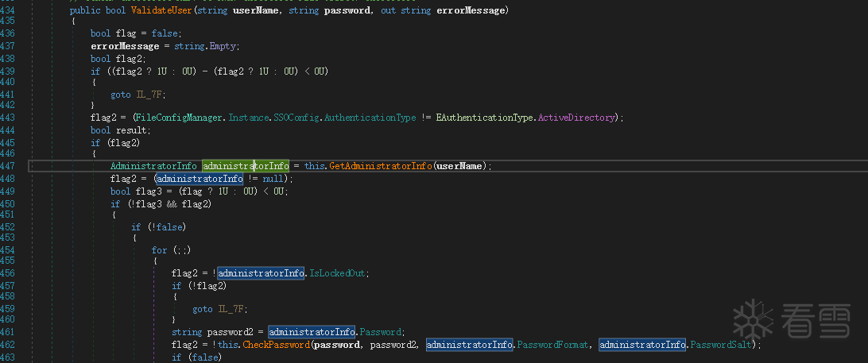Click this keyword before GetAdministratorInfo
This screenshot has width=868, height=363.
pos(315,166)
